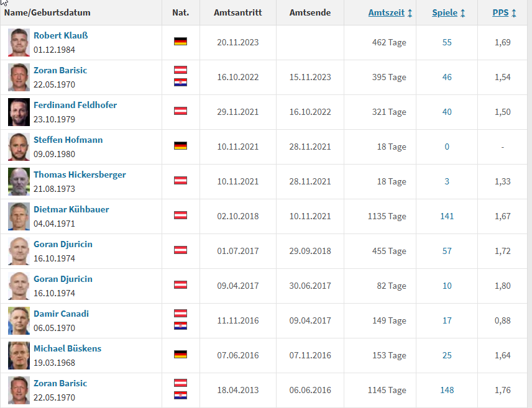The width and height of the screenshot is (532, 408).
Task: Sort by the Amtszeit column header
Action: point(387,12)
